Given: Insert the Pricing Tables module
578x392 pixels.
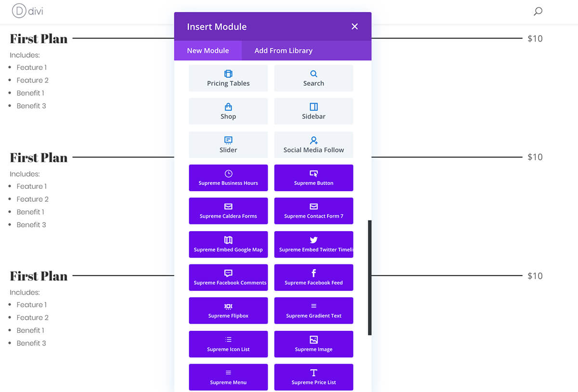Looking at the screenshot, I should 228,78.
